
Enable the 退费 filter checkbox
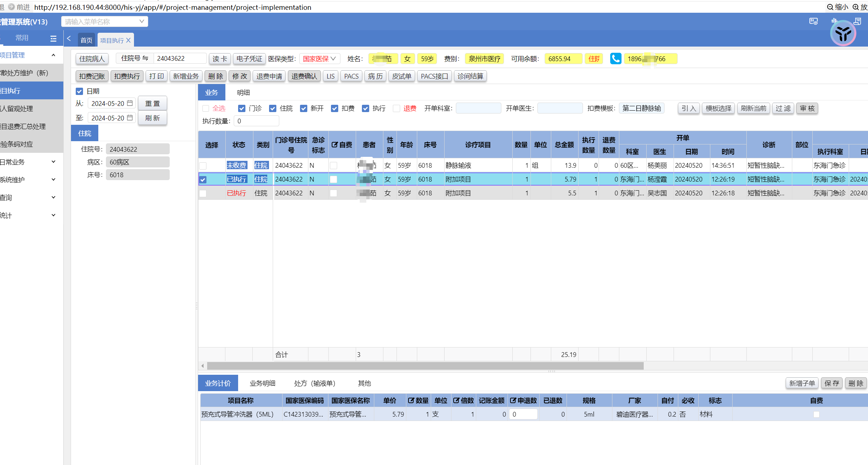[396, 108]
